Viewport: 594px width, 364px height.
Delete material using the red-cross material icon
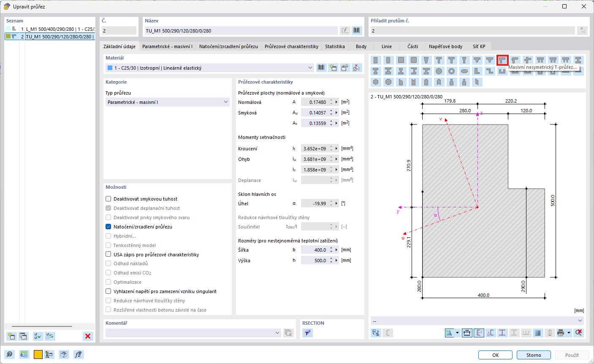click(x=357, y=68)
